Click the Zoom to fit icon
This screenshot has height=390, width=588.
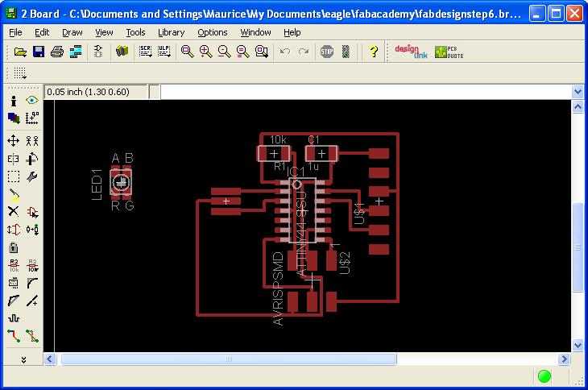[x=187, y=52]
